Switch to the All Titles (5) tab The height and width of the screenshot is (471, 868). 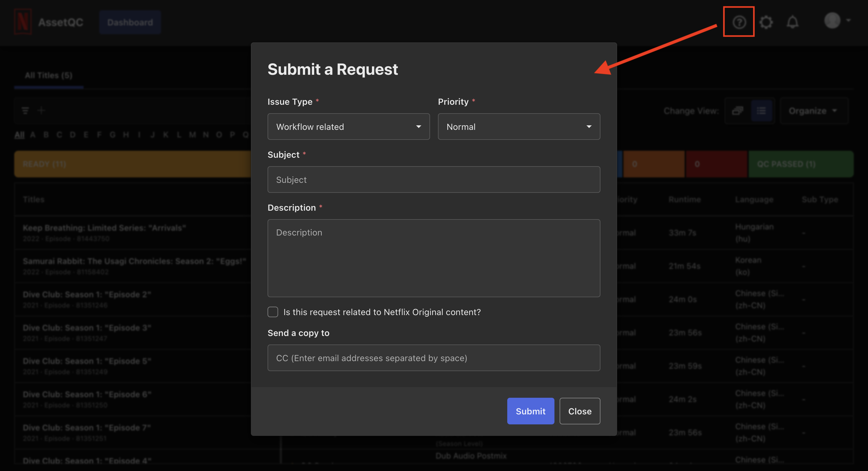click(x=48, y=75)
